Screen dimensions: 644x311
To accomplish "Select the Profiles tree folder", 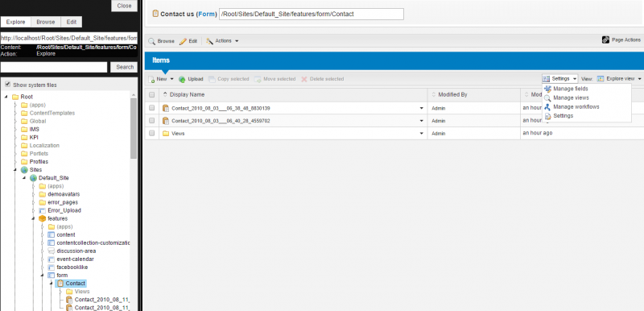I will [x=39, y=161].
